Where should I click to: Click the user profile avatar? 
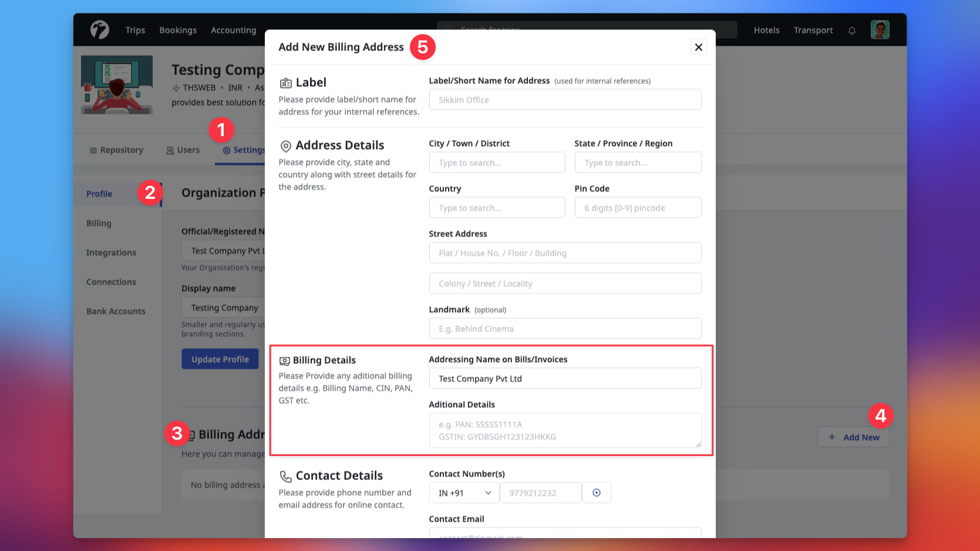tap(880, 29)
